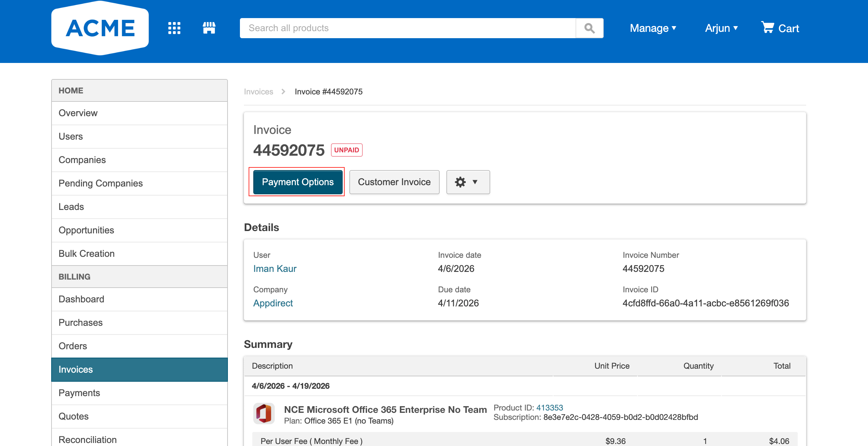This screenshot has height=446, width=868.
Task: Click the Payment Options button
Action: coord(298,182)
